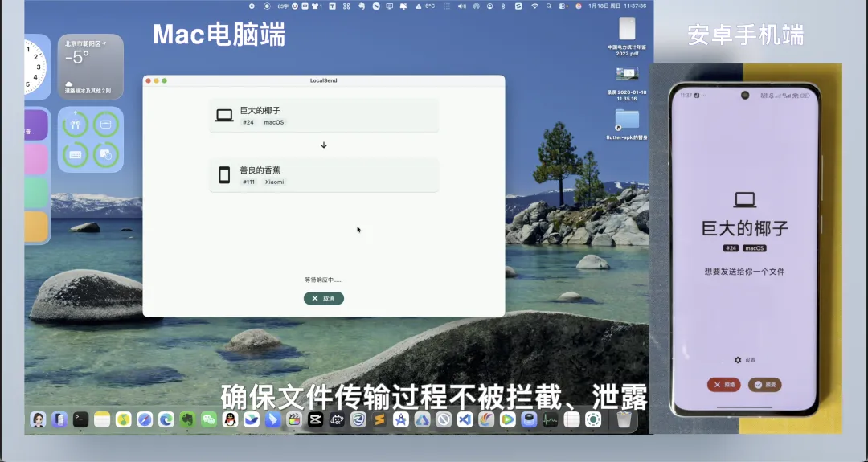Open Wi-Fi menu in the menu bar
868x462 pixels.
point(534,6)
